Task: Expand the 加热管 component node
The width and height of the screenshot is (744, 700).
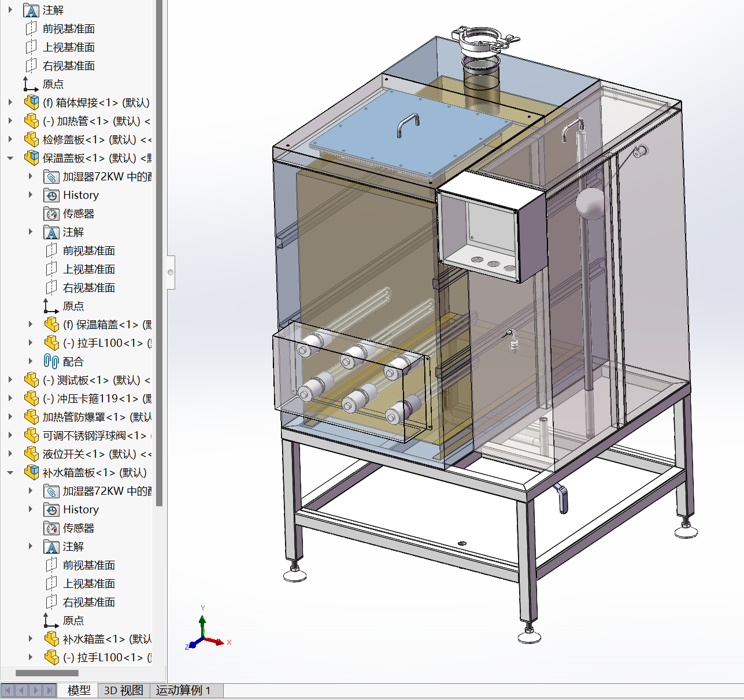Action: [x=10, y=121]
